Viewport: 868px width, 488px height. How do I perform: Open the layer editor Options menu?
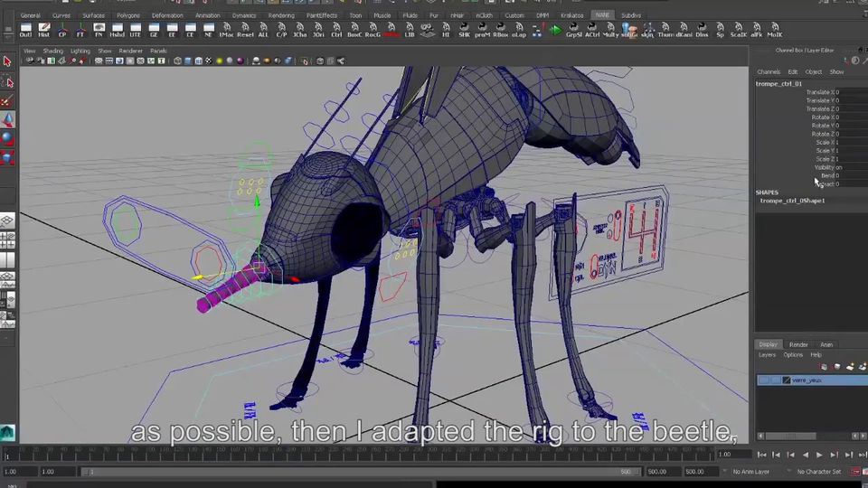tap(792, 355)
